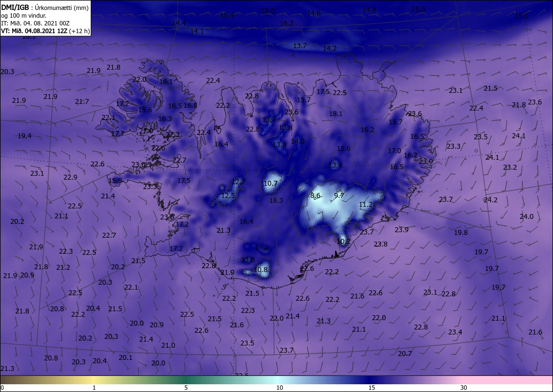Click the map value 20.7

click(405, 353)
